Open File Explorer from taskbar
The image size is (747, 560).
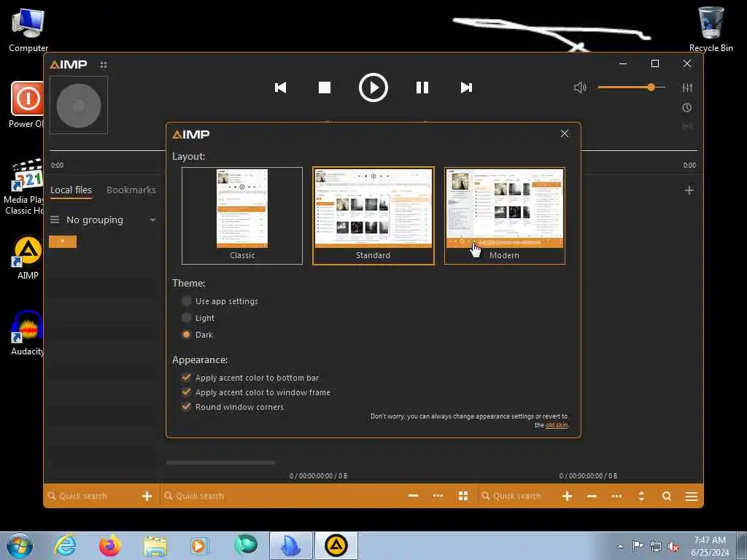tap(155, 545)
